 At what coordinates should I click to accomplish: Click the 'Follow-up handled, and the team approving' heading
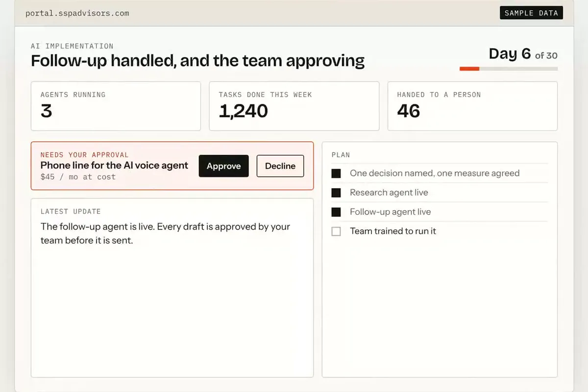[197, 61]
